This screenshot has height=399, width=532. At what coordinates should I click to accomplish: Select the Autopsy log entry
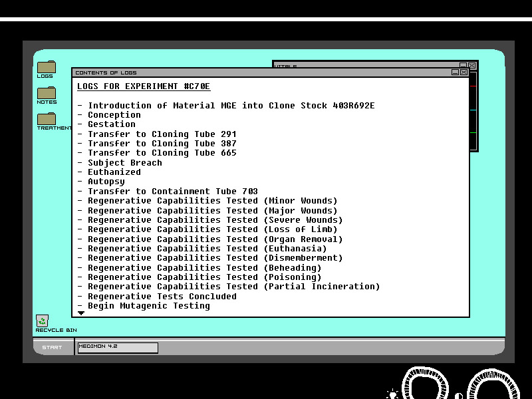pos(106,182)
